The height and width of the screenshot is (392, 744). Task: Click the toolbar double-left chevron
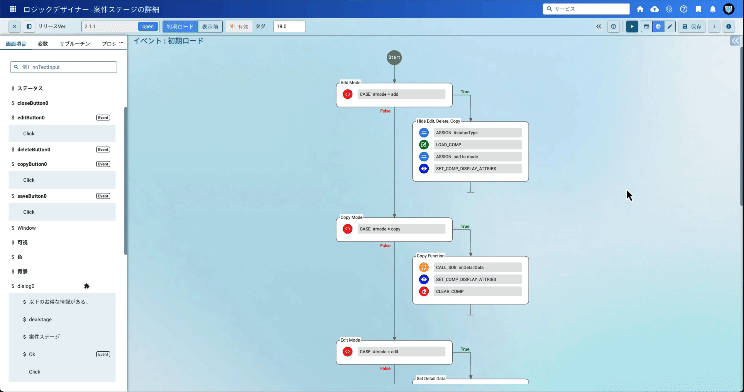point(598,27)
